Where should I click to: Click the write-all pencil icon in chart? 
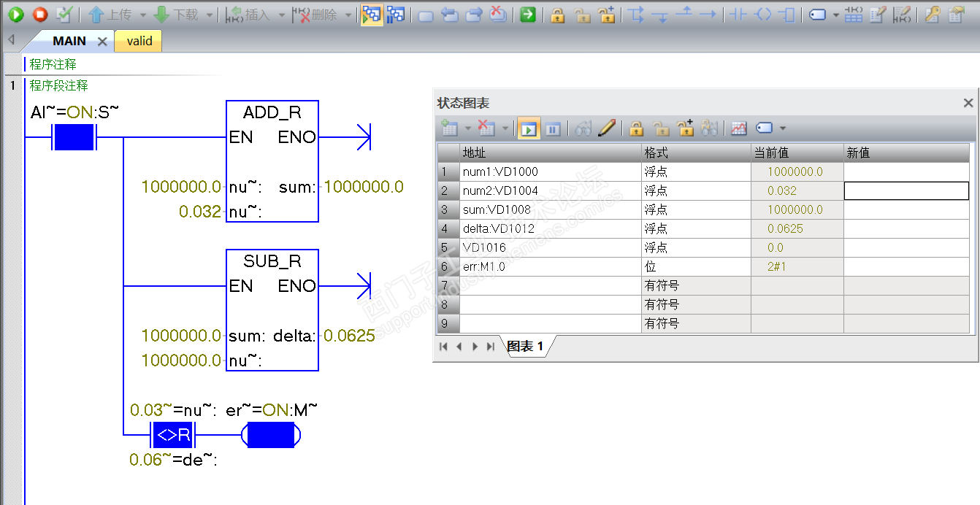606,129
